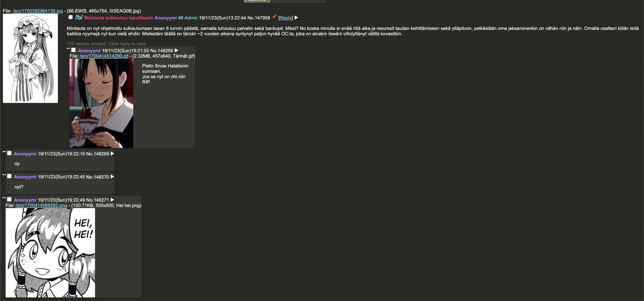
Task: Click the Anonyymi name on post No.148271
Action: (25, 200)
